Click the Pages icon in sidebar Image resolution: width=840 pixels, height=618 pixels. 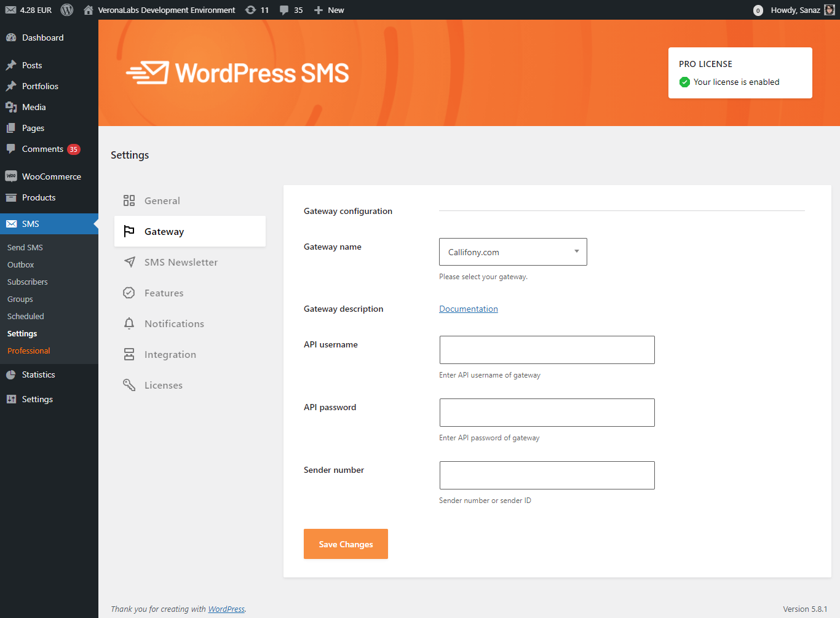tap(11, 128)
